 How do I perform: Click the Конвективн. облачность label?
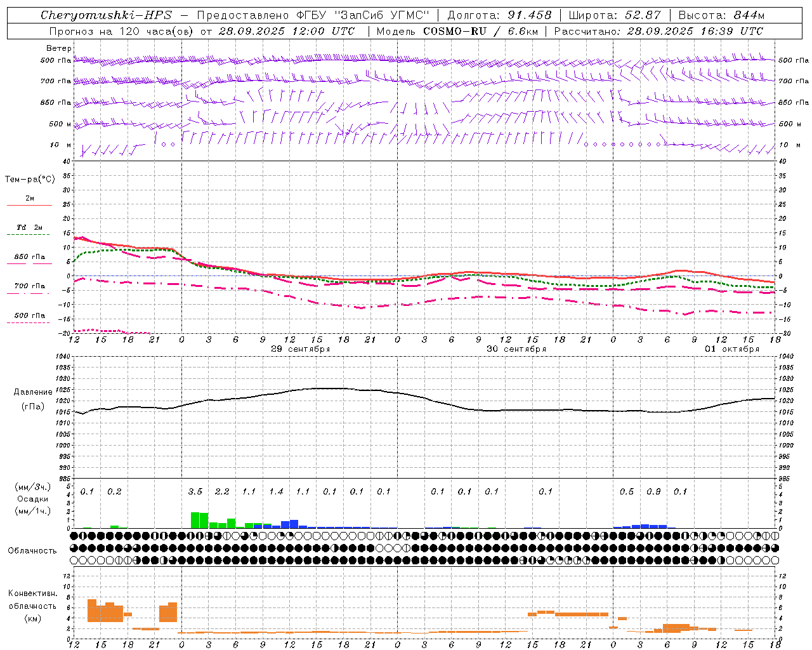coord(32,600)
